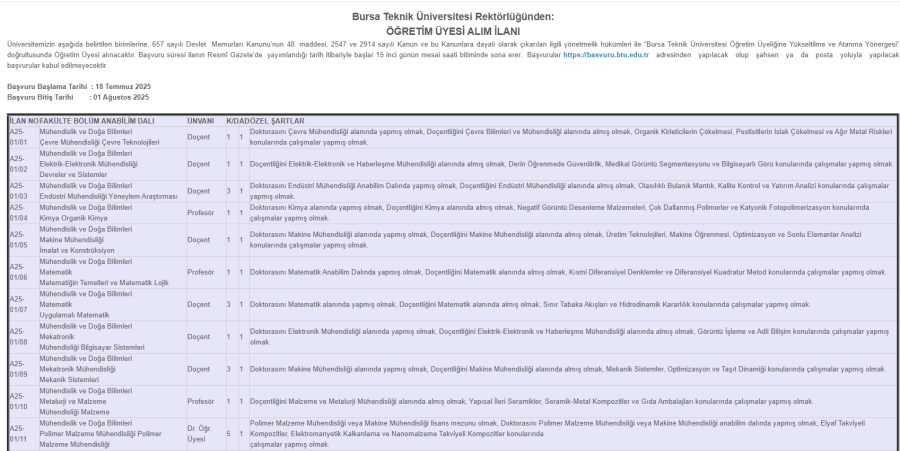
Task: Click the special conditions text of row A25-01/07
Action: click(x=530, y=305)
